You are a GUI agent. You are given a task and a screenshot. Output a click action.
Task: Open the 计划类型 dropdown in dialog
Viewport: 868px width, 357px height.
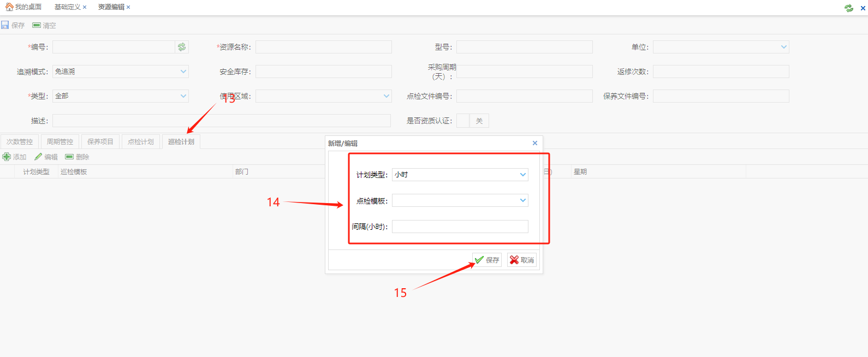click(522, 175)
